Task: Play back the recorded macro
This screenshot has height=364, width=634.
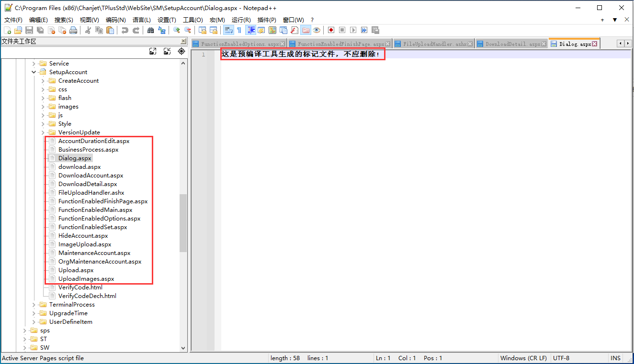Action: (353, 30)
